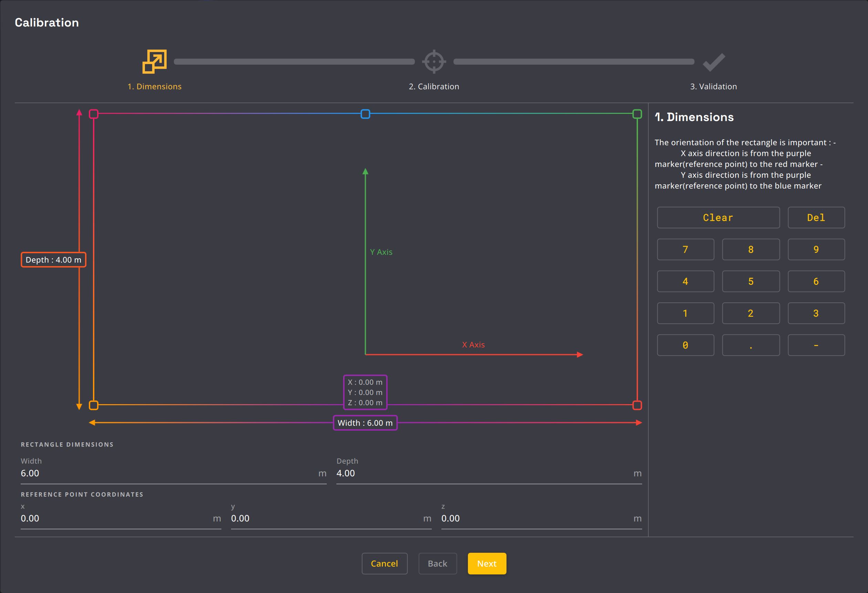Viewport: 868px width, 593px height.
Task: Select the green top-right corner marker
Action: coord(637,114)
